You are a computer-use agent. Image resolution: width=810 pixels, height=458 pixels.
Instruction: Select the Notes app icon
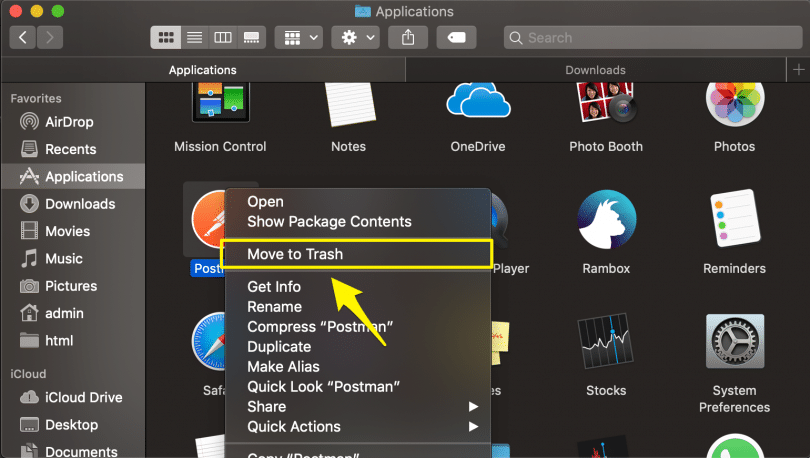(349, 104)
